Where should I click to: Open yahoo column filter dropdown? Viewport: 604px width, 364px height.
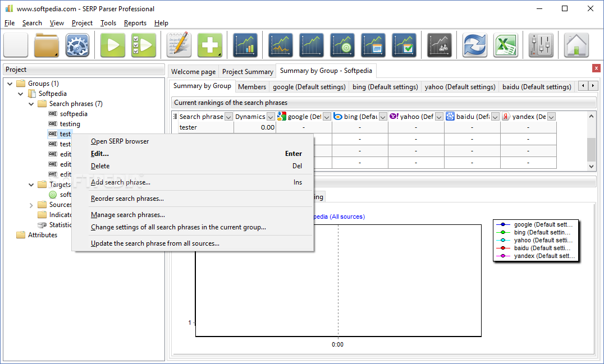(439, 117)
